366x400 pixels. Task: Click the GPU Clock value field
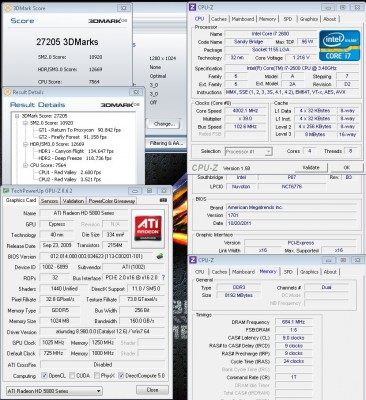(53, 343)
